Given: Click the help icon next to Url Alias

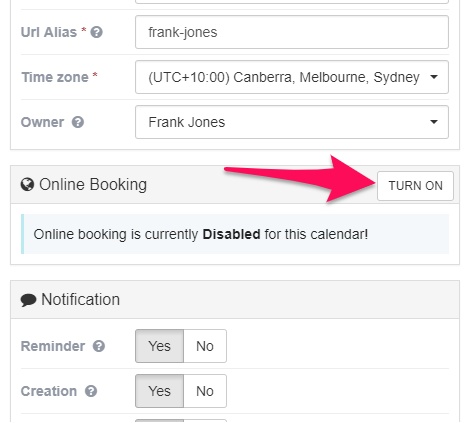Looking at the screenshot, I should [97, 32].
